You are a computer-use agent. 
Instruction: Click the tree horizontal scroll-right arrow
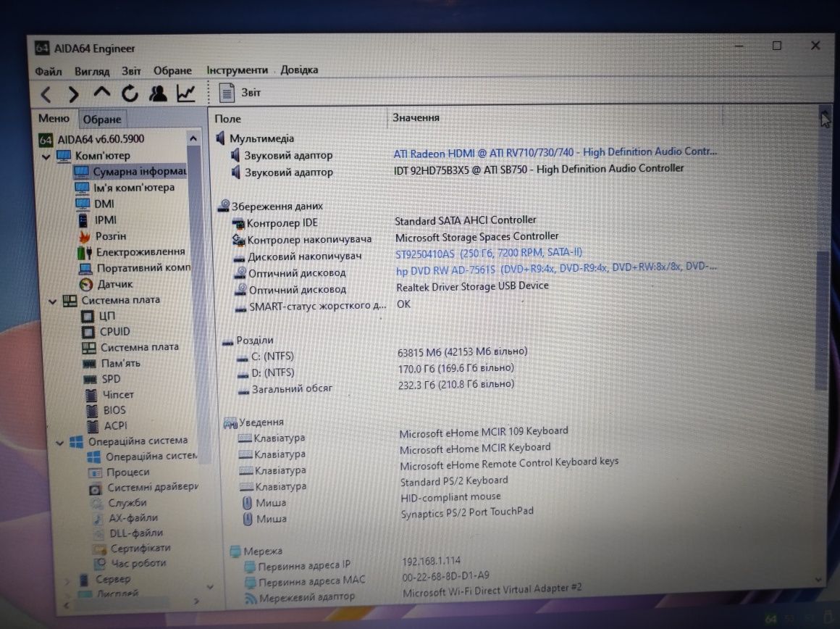196,601
